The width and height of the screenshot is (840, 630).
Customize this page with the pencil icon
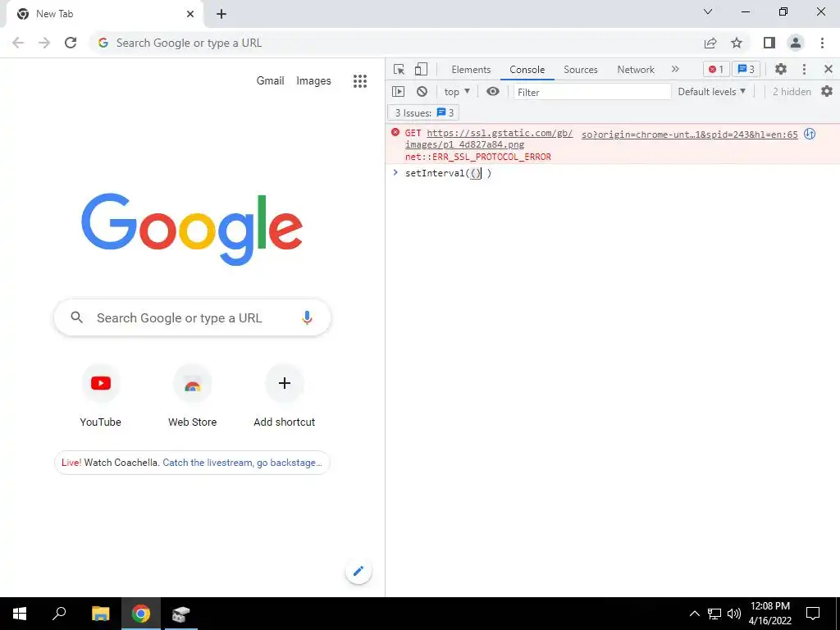pos(358,571)
